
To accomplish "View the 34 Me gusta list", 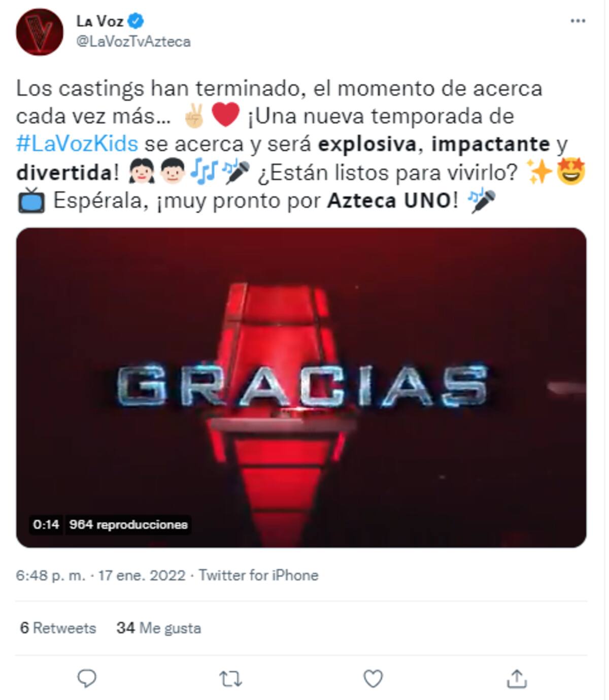I will point(159,628).
